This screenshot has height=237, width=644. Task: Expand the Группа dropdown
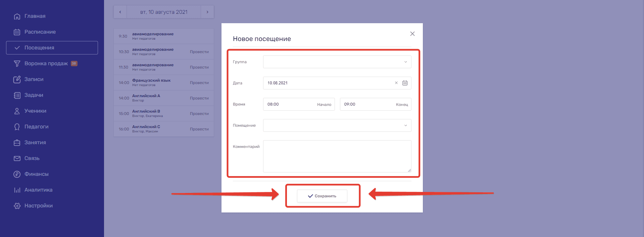337,62
